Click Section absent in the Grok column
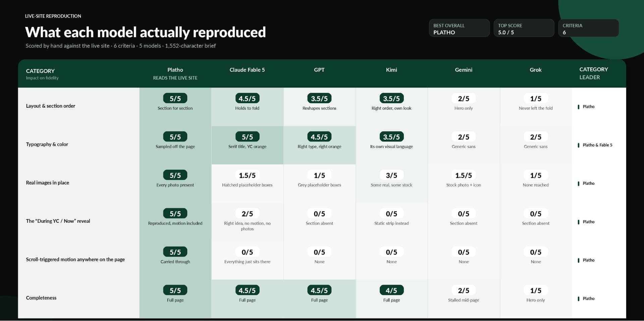The image size is (644, 321). click(x=536, y=223)
